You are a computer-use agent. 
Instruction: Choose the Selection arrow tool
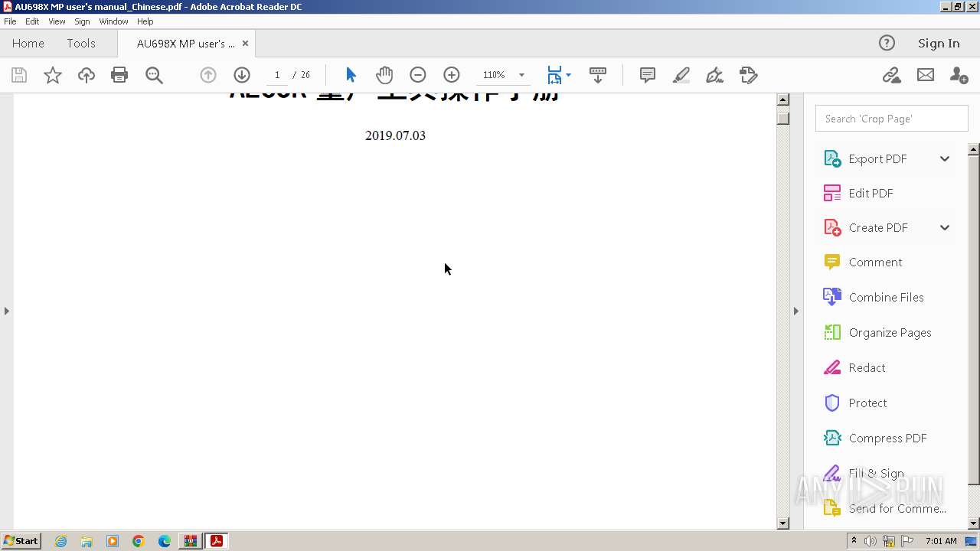(x=351, y=75)
